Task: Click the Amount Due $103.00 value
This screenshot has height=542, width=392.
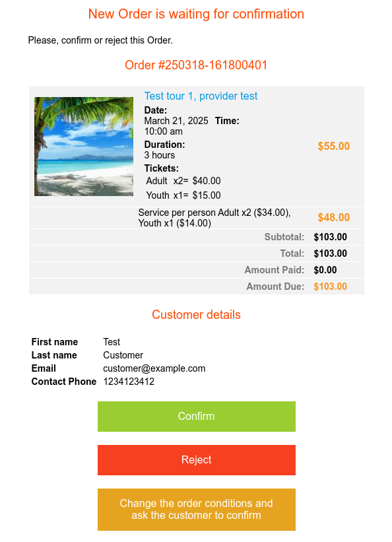Action: click(330, 287)
